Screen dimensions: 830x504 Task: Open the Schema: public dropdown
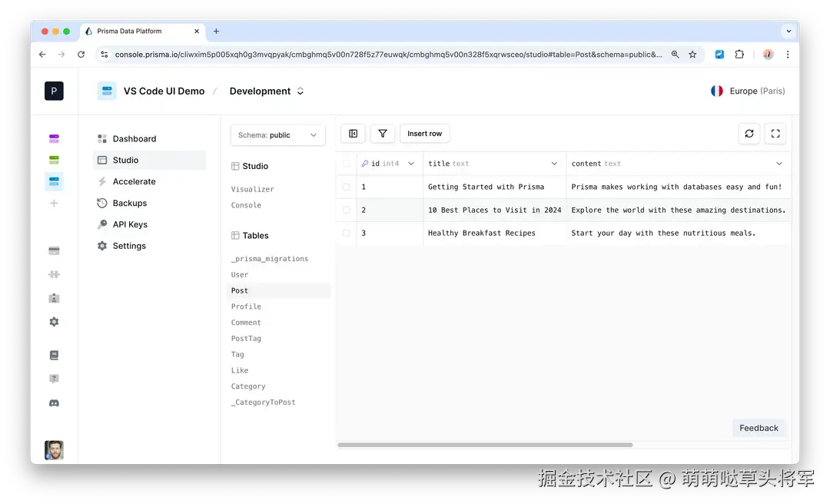coord(277,134)
